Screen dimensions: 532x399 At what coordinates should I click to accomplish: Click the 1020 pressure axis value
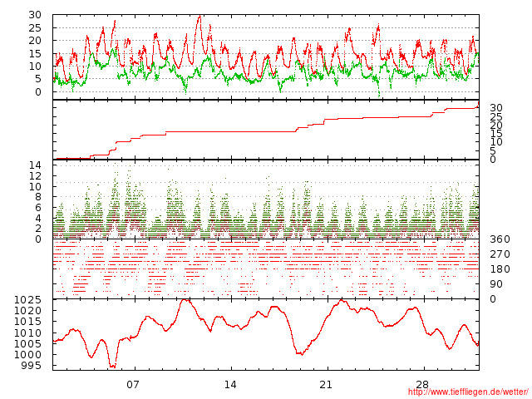27,311
